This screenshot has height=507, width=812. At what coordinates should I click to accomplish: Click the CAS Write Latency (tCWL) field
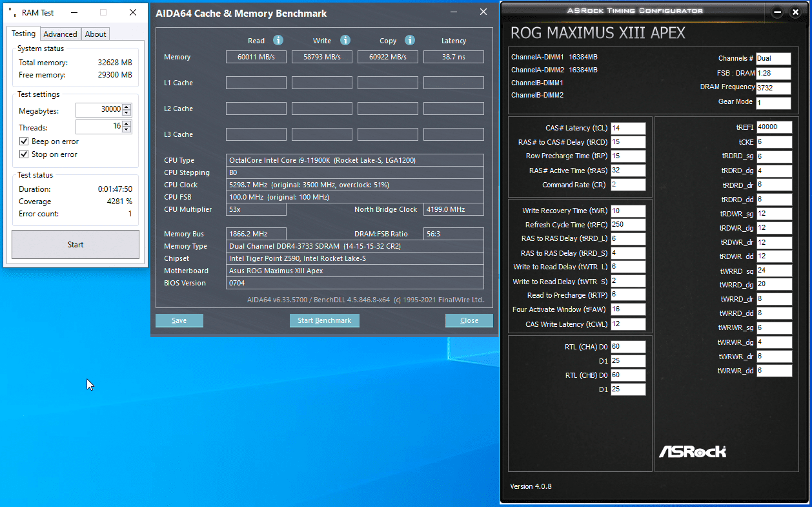click(628, 324)
